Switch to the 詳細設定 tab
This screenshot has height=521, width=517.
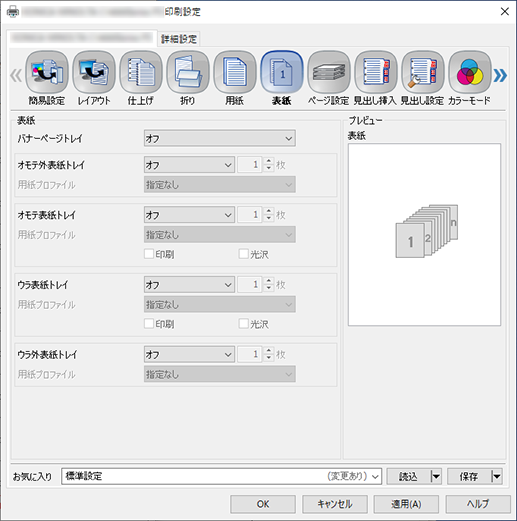pos(179,39)
